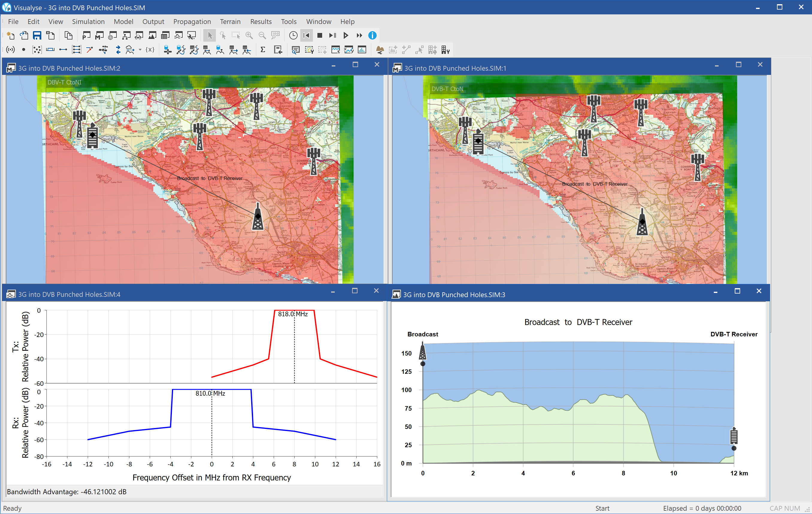Open simulation time settings clock icon
812x514 pixels.
(x=293, y=35)
